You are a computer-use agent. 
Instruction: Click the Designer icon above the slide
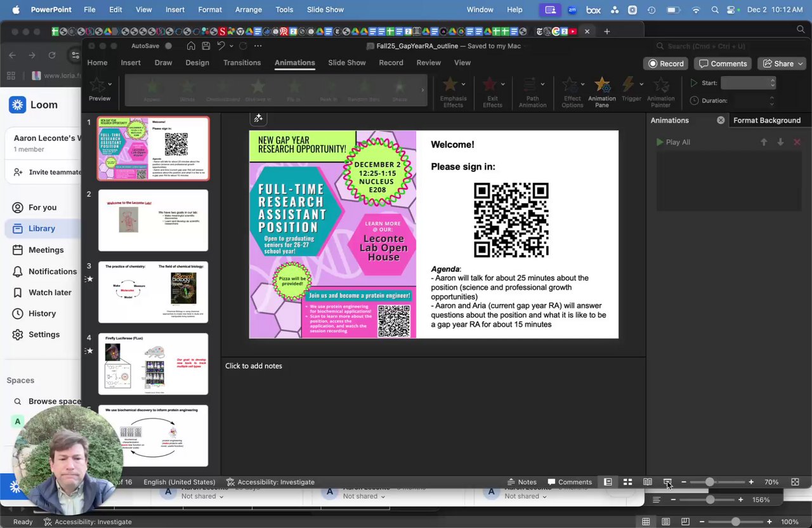coord(258,118)
